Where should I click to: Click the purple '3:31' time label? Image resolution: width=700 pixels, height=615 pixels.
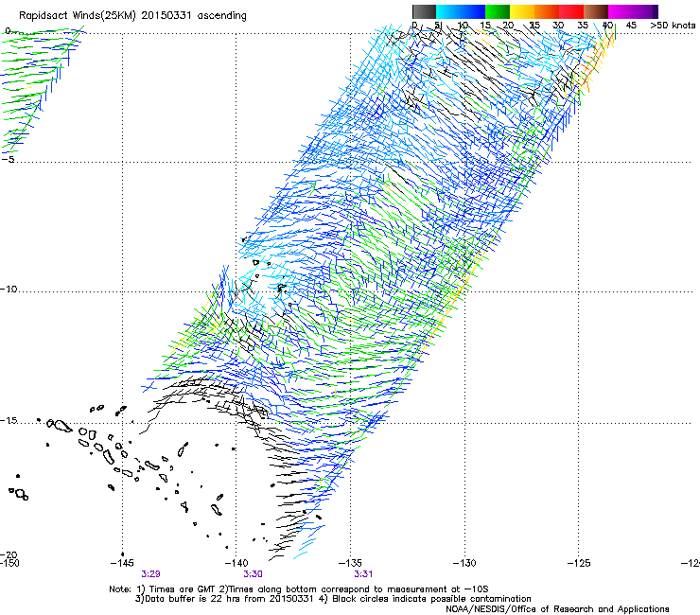coord(363,574)
